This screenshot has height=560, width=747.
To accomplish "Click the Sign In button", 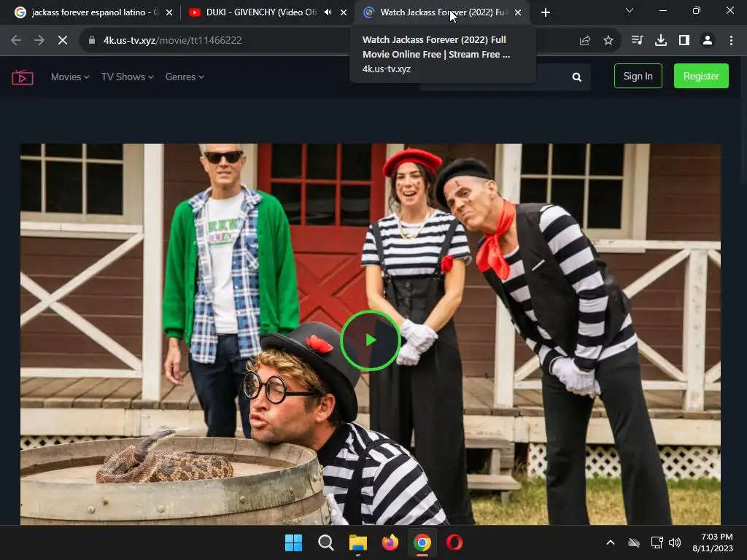I will coord(638,76).
